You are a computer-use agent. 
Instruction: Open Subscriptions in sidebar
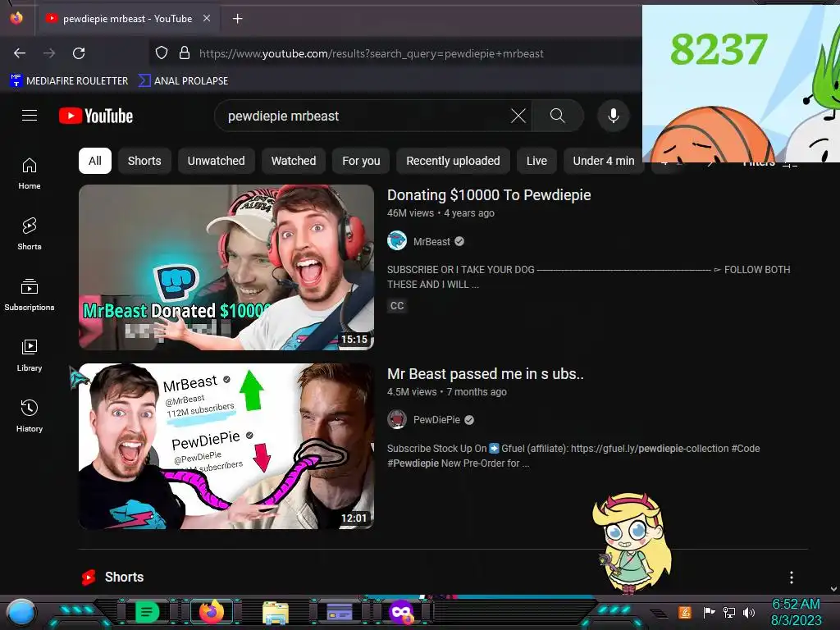point(30,294)
